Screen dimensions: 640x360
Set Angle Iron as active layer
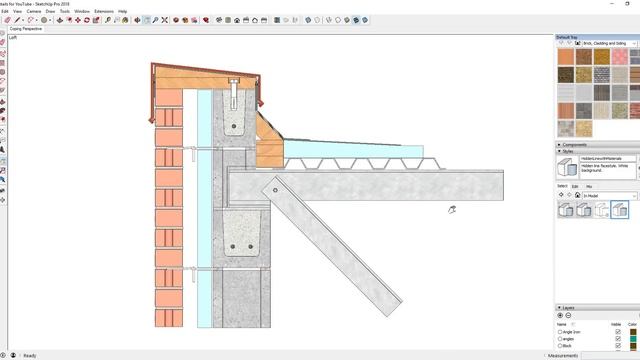(560, 332)
